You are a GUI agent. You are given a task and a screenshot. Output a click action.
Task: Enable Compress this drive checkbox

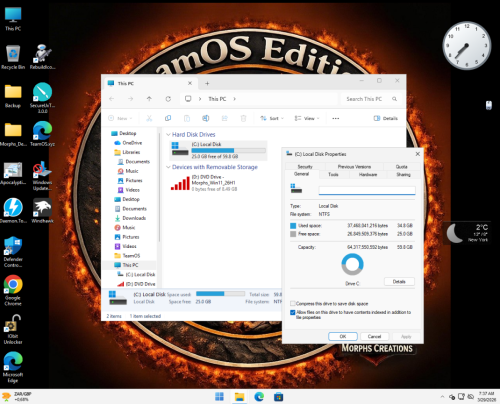(292, 304)
